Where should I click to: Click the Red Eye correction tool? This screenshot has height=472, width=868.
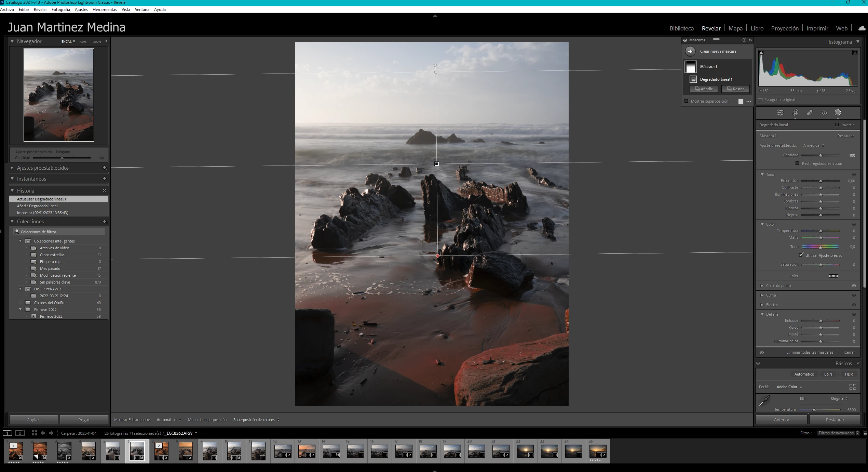click(x=824, y=113)
